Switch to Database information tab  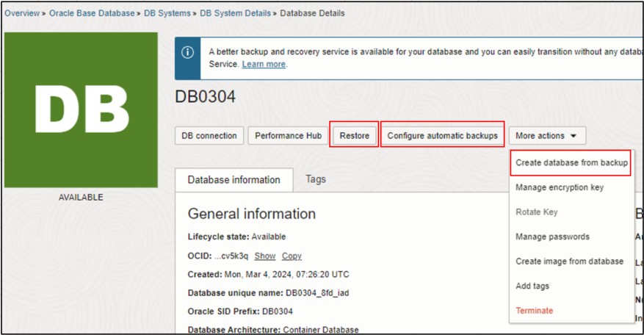click(234, 180)
